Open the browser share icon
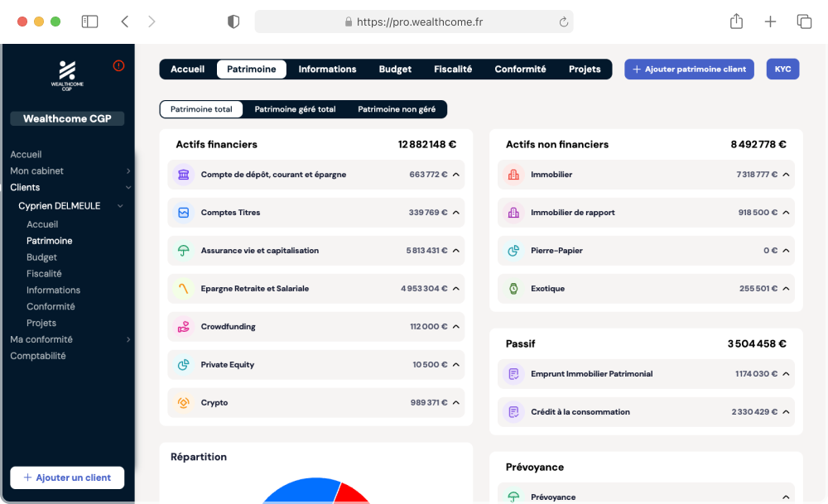828x504 pixels. pos(736,22)
